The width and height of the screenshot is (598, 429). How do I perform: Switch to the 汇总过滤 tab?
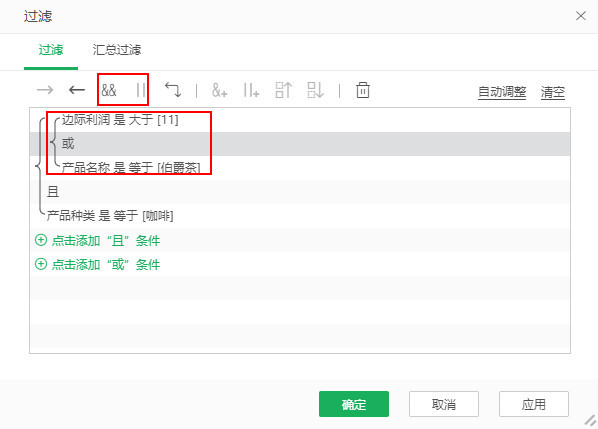(117, 50)
